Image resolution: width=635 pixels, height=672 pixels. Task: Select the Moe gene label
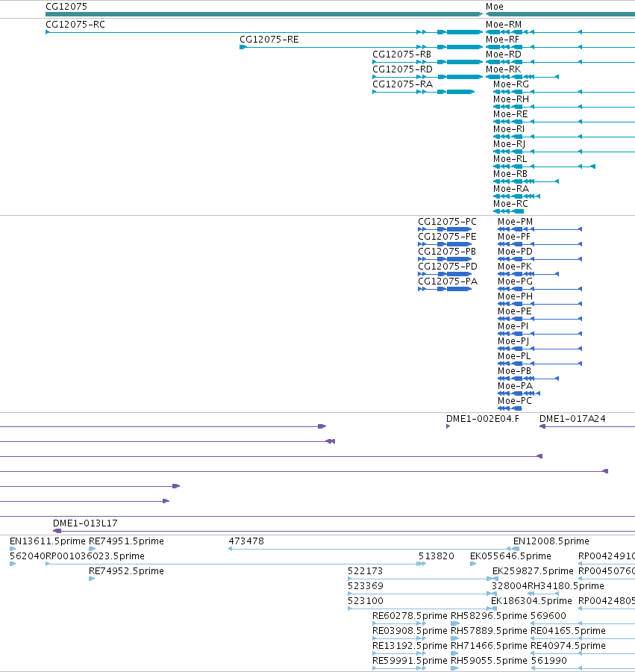(x=495, y=7)
